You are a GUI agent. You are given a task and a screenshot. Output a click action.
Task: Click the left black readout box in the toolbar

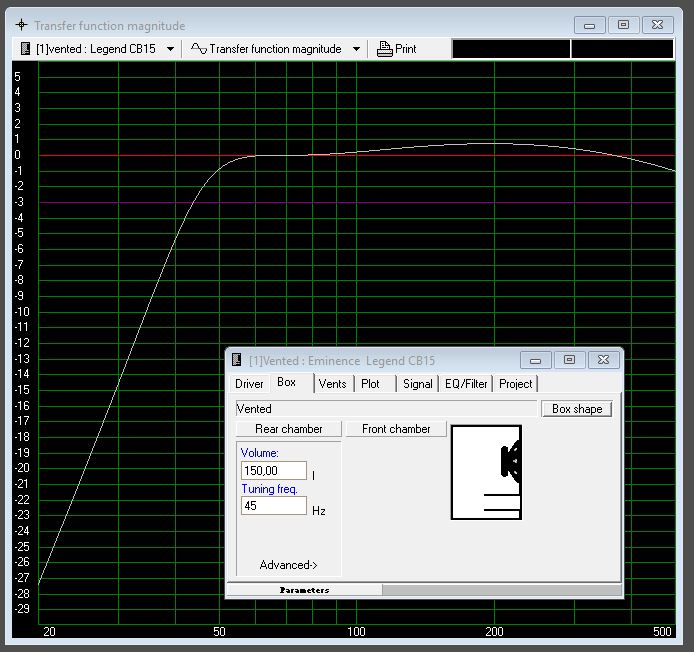click(511, 49)
